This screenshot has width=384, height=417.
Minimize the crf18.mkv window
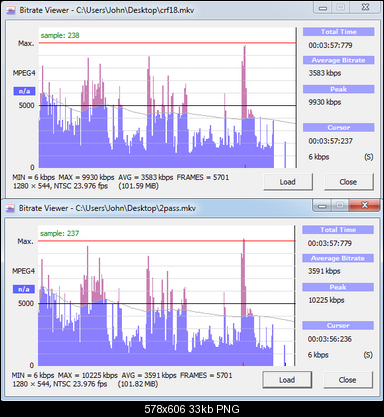coord(323,8)
